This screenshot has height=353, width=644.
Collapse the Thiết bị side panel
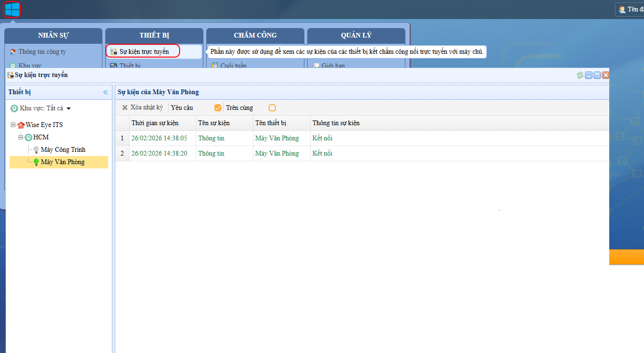[105, 92]
